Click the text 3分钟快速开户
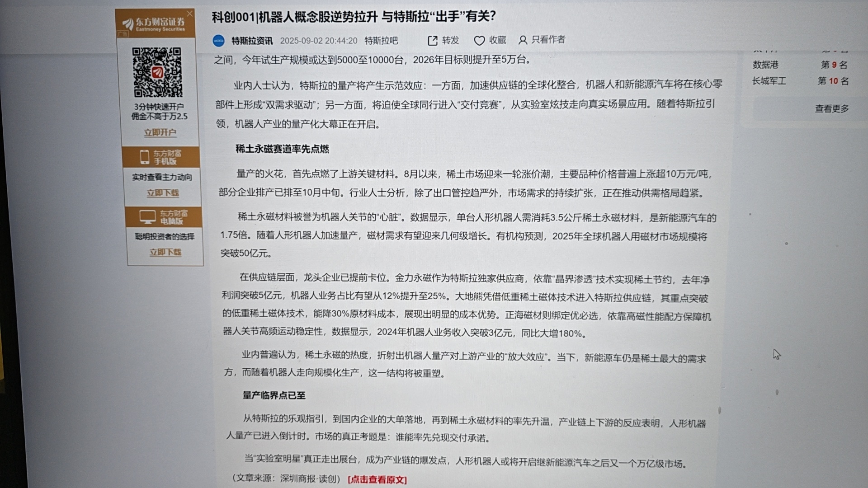 point(159,107)
